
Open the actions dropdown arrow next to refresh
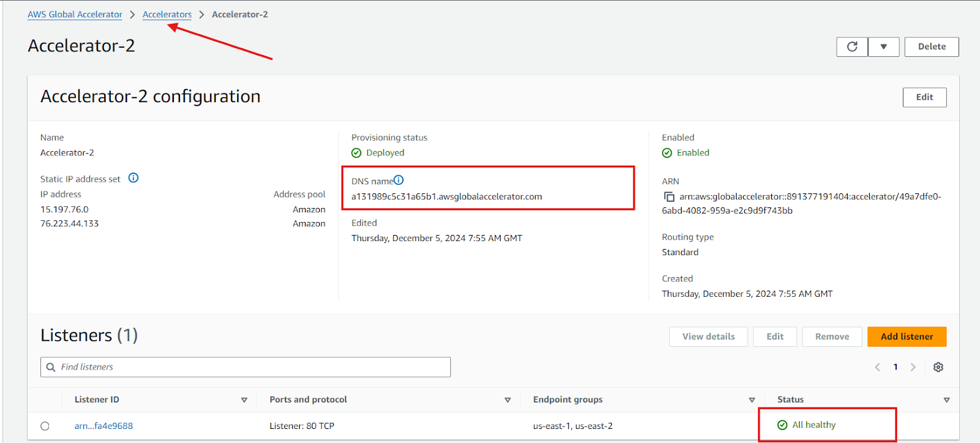(883, 47)
